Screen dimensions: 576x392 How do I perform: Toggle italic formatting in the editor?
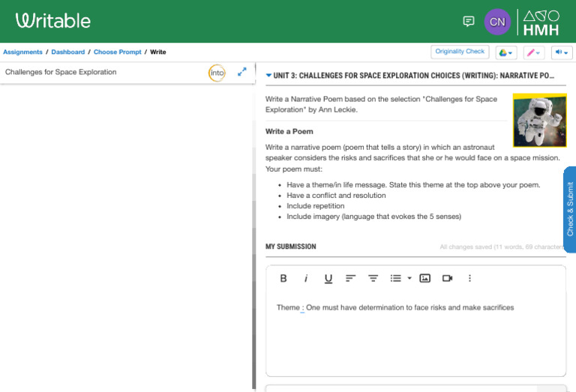[x=306, y=278]
